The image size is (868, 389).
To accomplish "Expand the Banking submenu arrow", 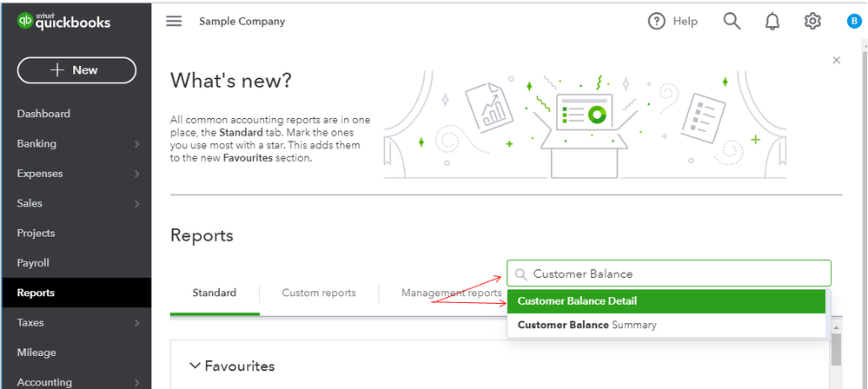I will pos(137,144).
